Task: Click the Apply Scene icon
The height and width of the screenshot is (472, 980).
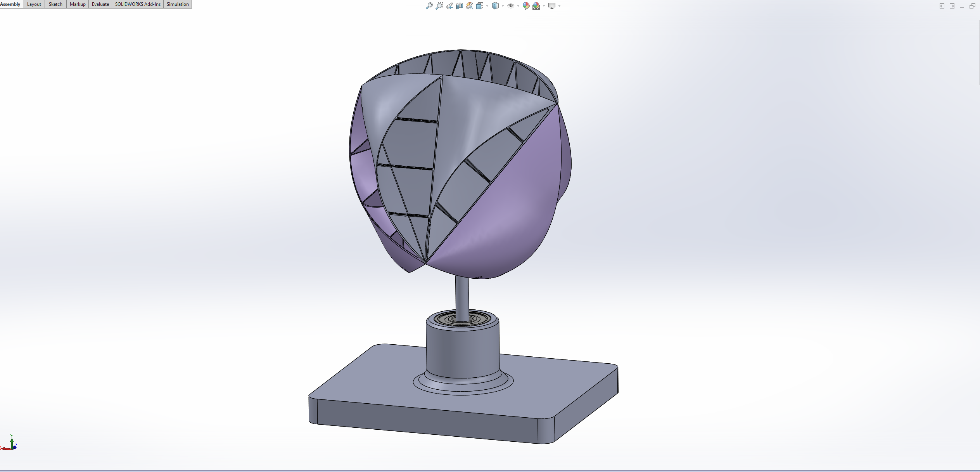Action: coord(536,6)
